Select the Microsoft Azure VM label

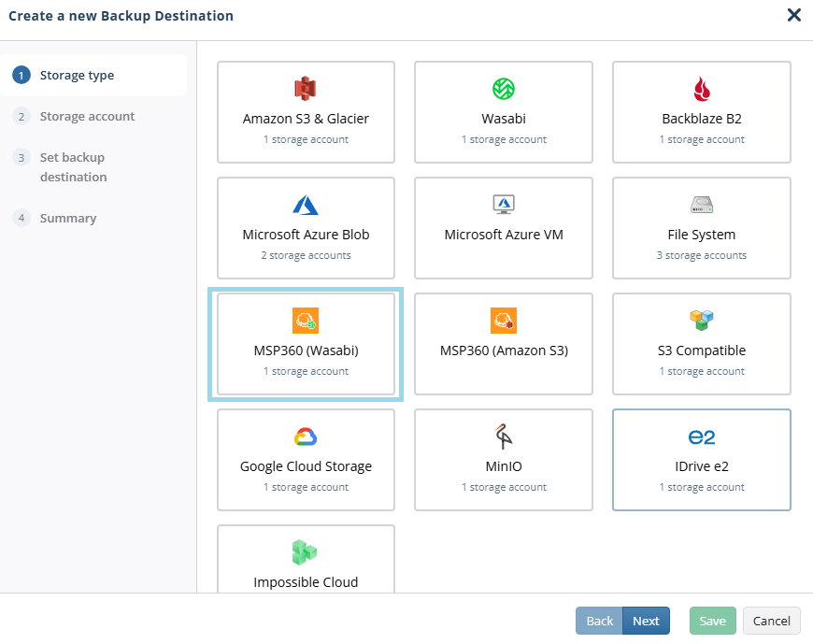pyautogui.click(x=504, y=235)
